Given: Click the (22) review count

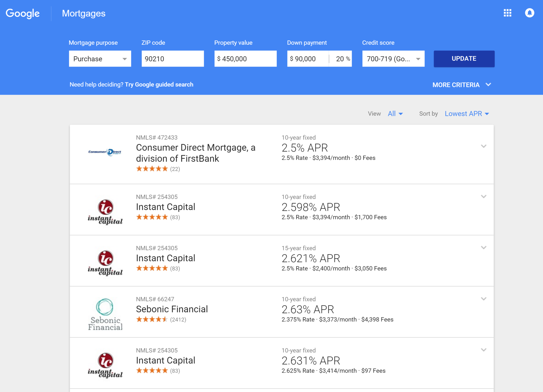Looking at the screenshot, I should click(x=175, y=169).
